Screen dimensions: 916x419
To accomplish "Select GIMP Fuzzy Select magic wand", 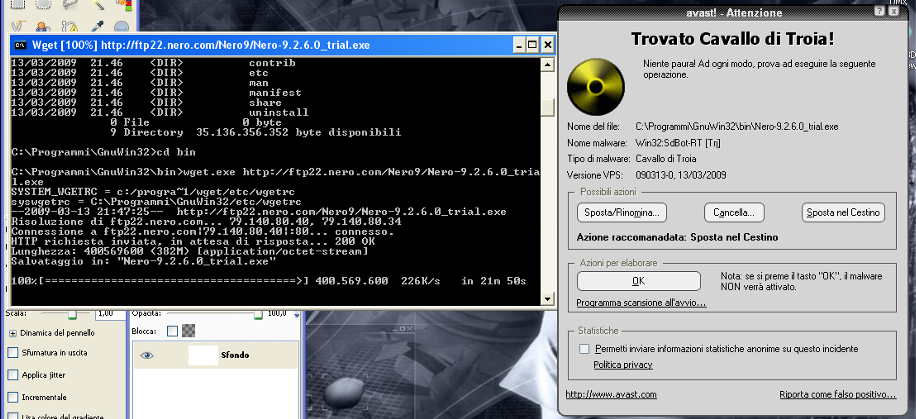I will click(97, 5).
